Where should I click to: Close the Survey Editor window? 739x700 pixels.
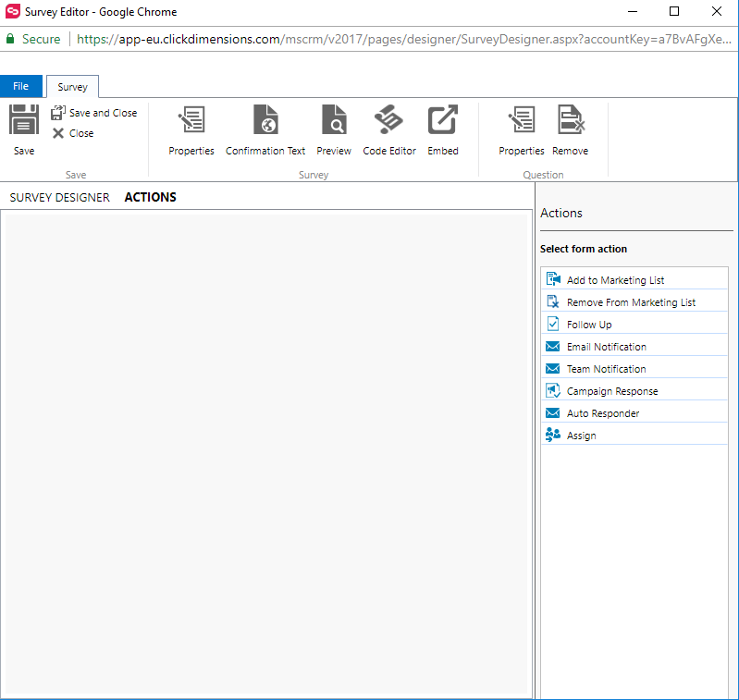pos(717,11)
